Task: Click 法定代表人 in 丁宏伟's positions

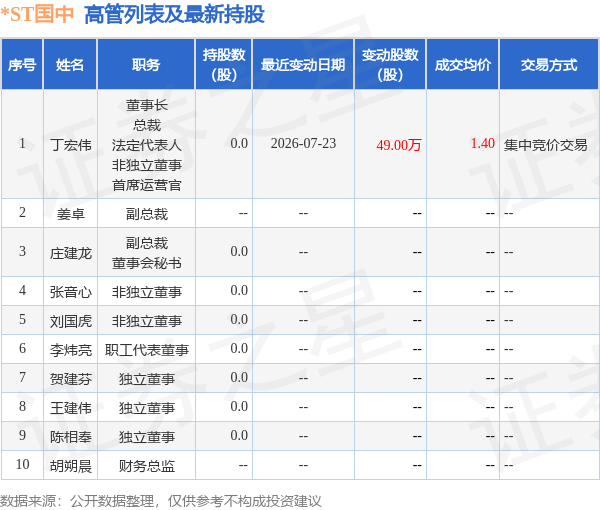Action: click(x=147, y=145)
